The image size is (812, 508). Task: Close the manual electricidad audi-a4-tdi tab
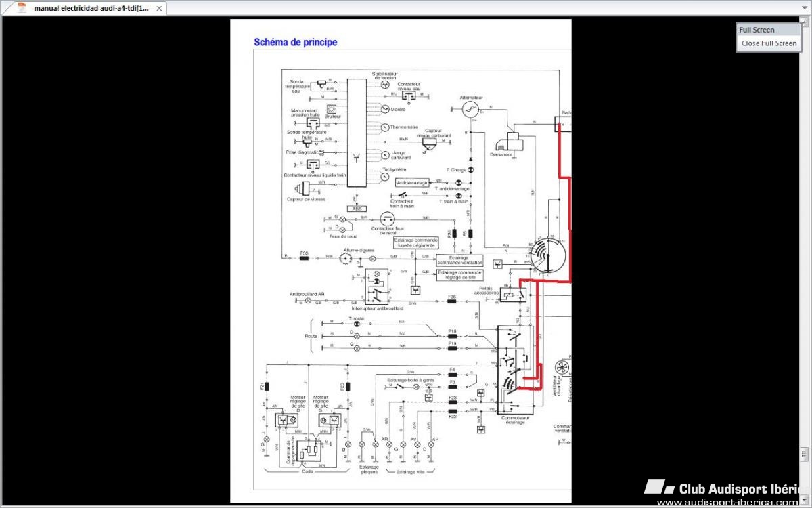159,9
